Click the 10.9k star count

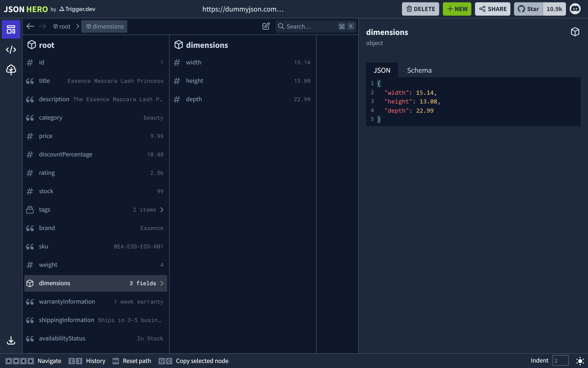(x=554, y=9)
